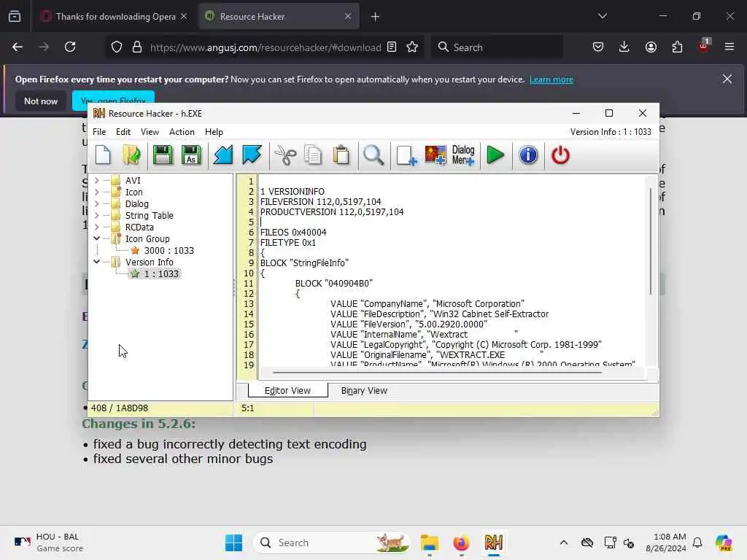Open the Action menu in Resource Hacker
This screenshot has height=560, width=747.
tap(182, 132)
